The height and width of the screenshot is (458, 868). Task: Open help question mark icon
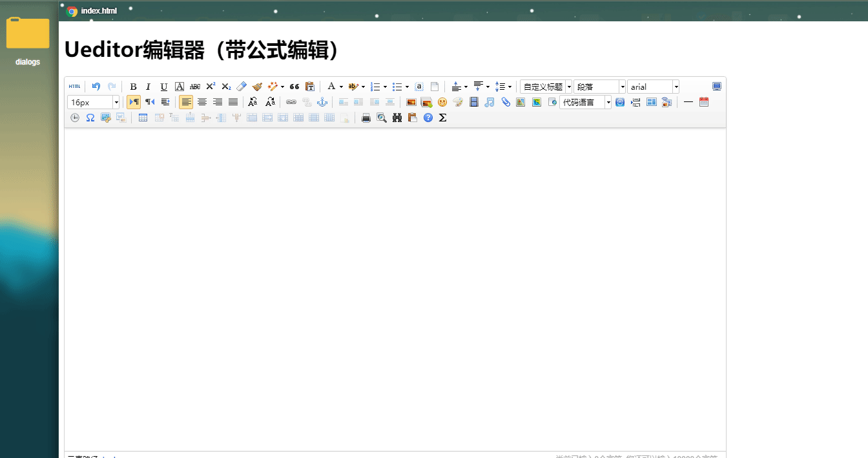point(428,118)
